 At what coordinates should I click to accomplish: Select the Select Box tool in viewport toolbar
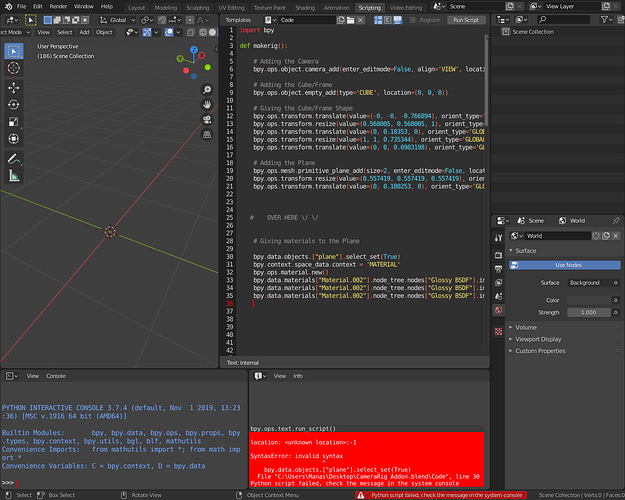[14, 51]
